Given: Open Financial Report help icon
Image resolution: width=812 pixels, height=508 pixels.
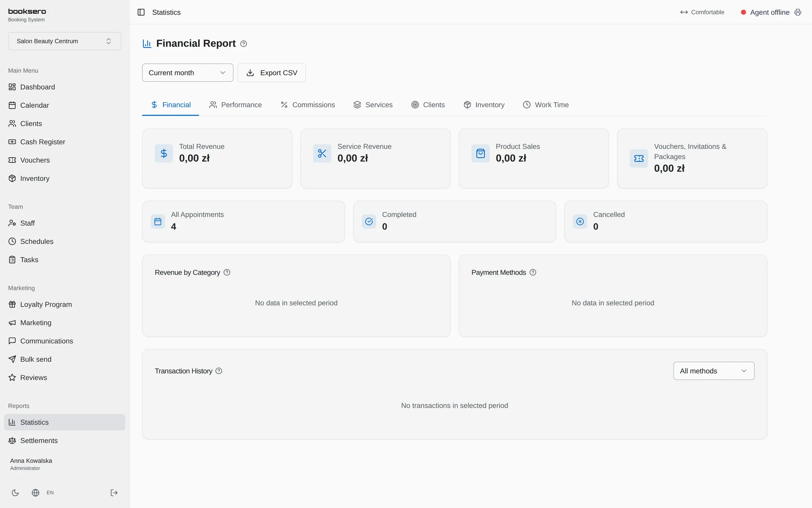Looking at the screenshot, I should 244,44.
